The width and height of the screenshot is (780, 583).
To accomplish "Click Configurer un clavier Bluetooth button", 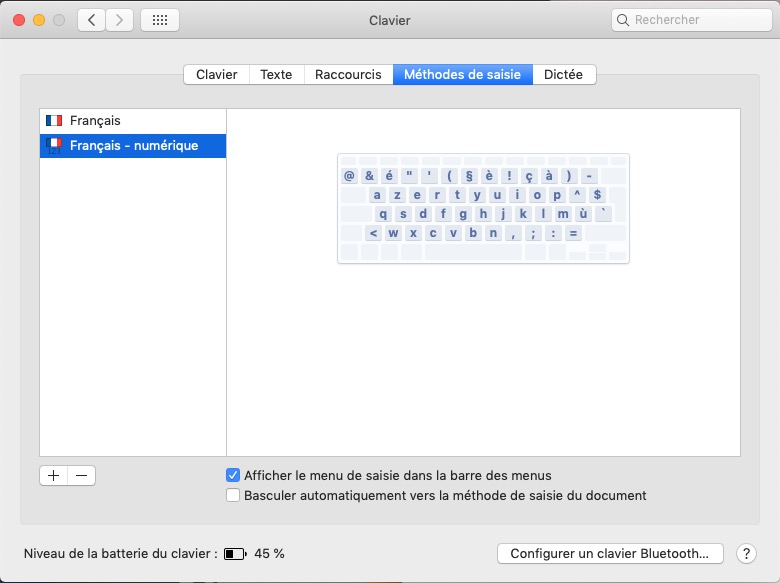I will click(x=610, y=554).
